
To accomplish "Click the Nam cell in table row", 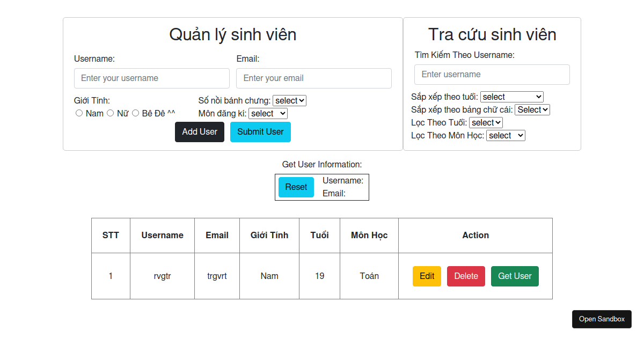I will coord(269,276).
